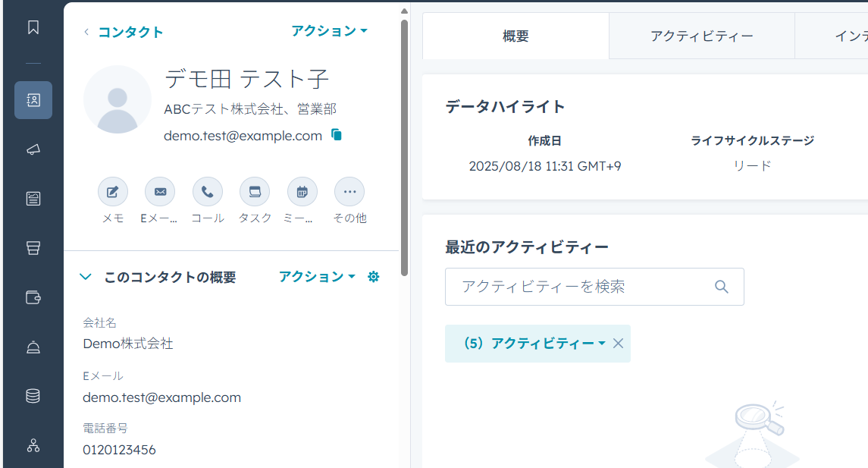Image resolution: width=868 pixels, height=468 pixels.
Task: Open the CRM contacts sidebar icon
Action: (x=33, y=100)
